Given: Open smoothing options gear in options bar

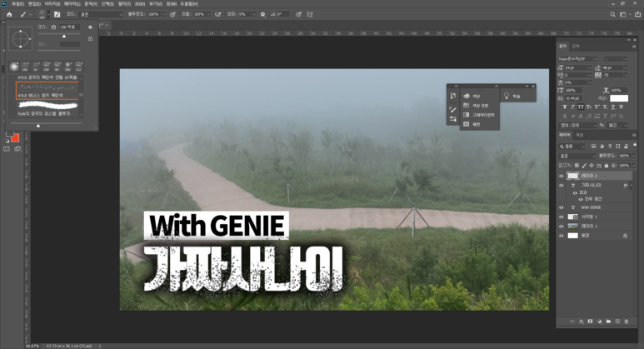Looking at the screenshot, I should (x=263, y=14).
